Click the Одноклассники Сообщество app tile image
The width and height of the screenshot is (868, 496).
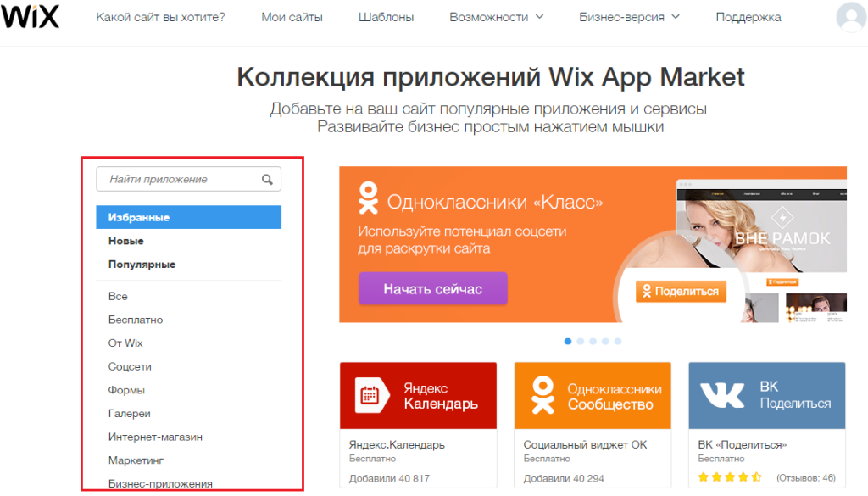click(593, 396)
